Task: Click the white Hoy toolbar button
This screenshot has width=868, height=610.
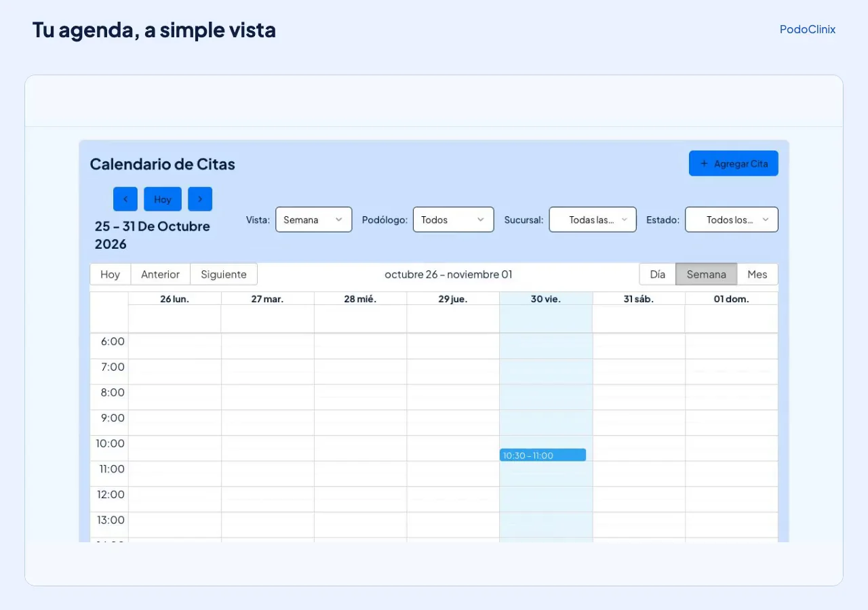Action: coord(111,274)
